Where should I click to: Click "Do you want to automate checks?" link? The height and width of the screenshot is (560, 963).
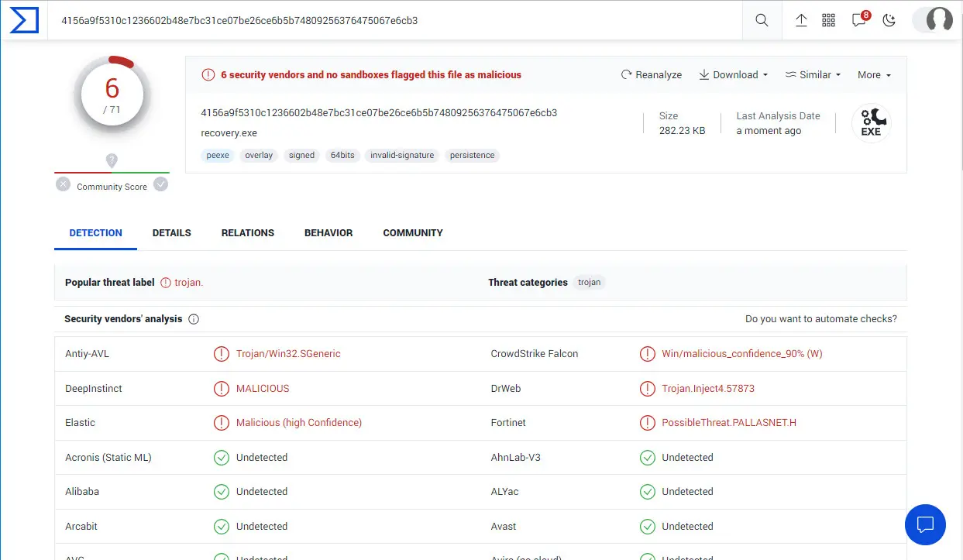820,319
